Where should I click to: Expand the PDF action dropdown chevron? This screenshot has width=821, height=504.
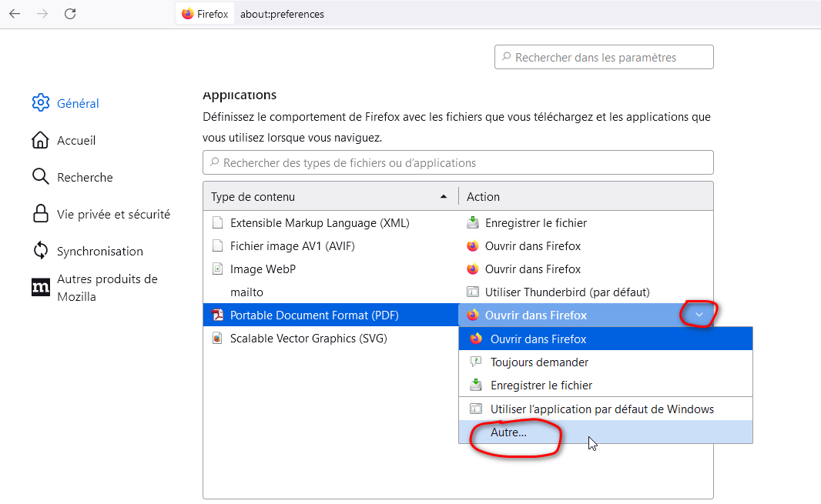(x=699, y=315)
